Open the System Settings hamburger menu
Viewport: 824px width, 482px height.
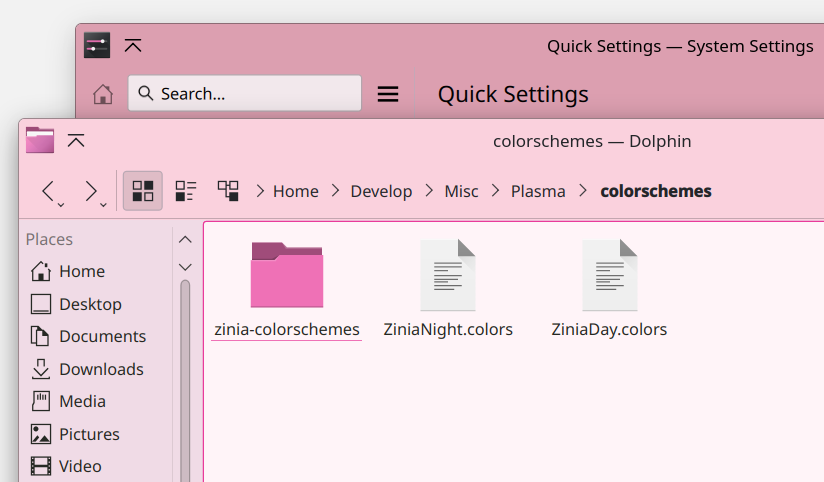coord(388,94)
